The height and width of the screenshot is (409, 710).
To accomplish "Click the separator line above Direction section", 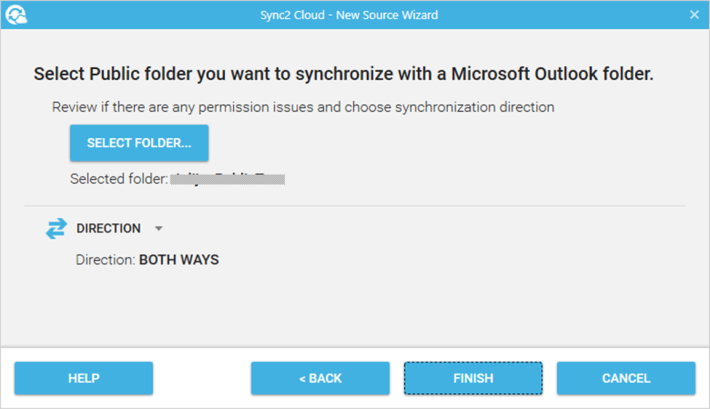I will (x=355, y=206).
